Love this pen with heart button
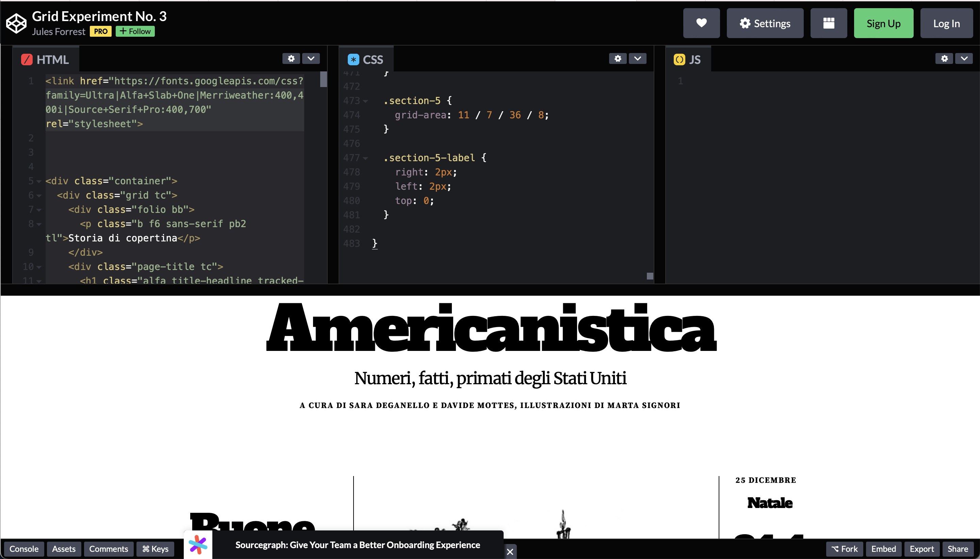980x559 pixels. tap(701, 23)
